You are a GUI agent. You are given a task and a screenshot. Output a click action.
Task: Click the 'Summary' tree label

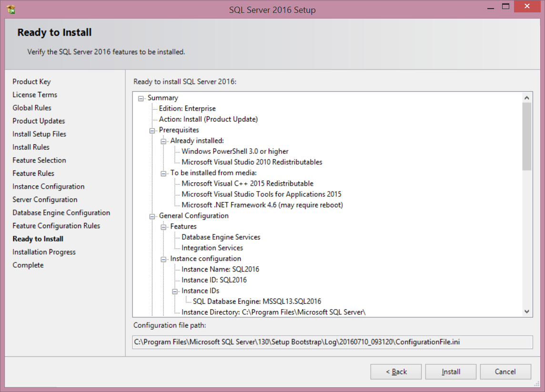[x=163, y=98]
